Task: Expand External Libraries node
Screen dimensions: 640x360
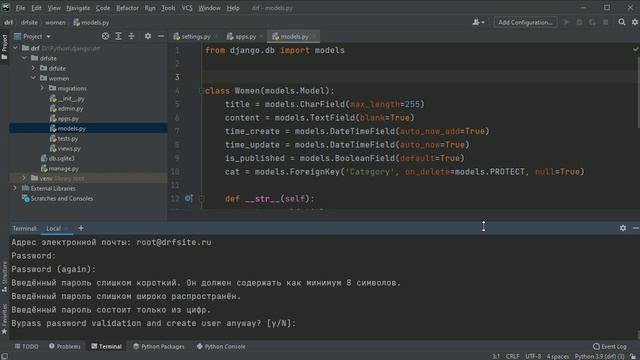Action: 15,189
